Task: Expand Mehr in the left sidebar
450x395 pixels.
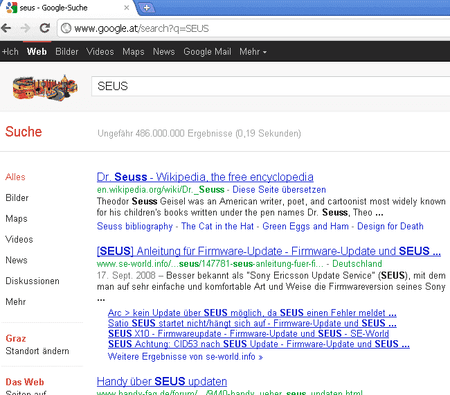Action: click(x=16, y=302)
